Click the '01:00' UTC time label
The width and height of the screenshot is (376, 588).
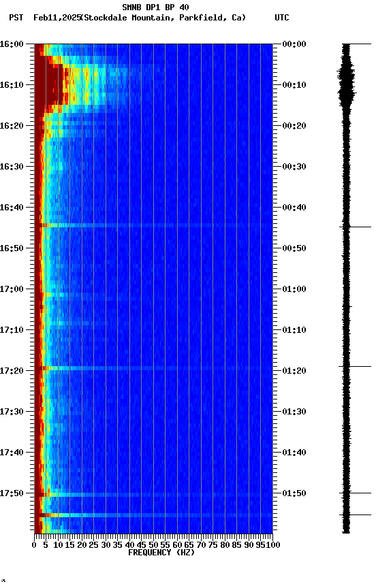[294, 289]
